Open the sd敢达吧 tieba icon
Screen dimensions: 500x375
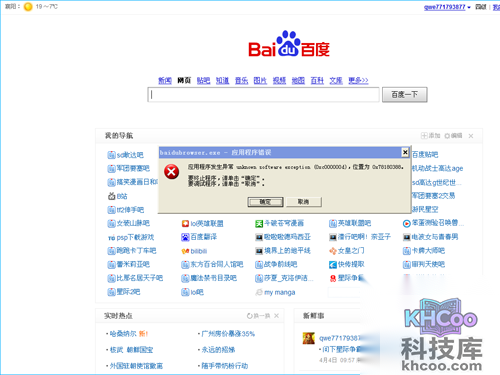[111, 155]
